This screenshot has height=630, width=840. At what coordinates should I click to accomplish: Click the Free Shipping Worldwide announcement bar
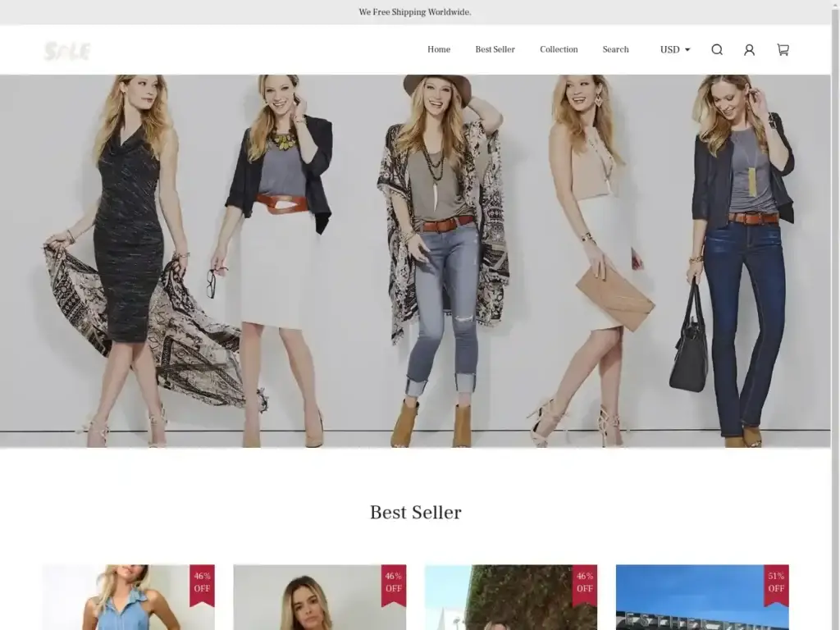tap(415, 12)
